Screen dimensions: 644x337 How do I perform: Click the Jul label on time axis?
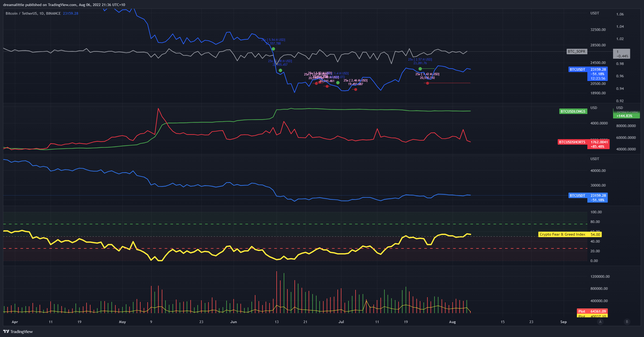click(x=341, y=322)
